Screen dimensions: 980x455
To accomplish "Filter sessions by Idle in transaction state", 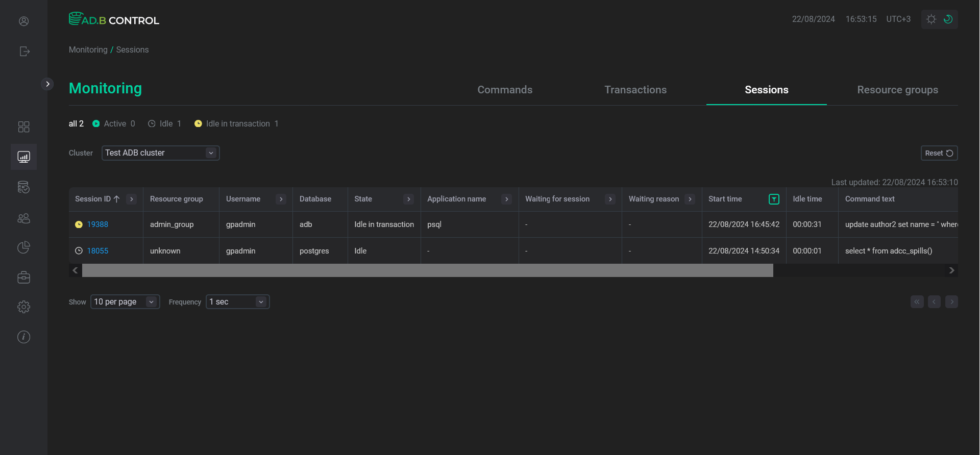I will pos(237,124).
